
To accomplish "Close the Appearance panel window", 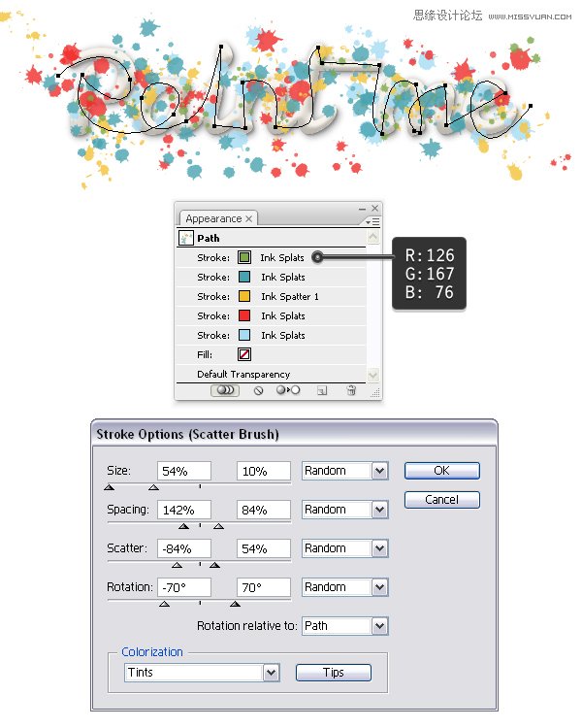I will coord(375,208).
